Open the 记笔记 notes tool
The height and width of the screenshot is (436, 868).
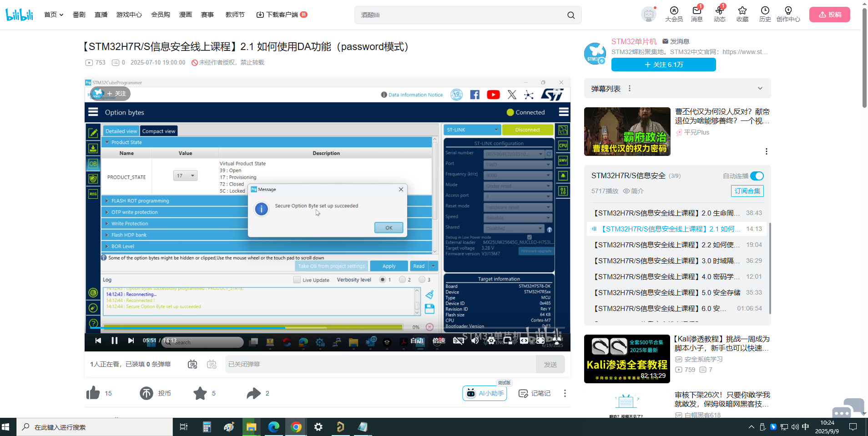535,393
